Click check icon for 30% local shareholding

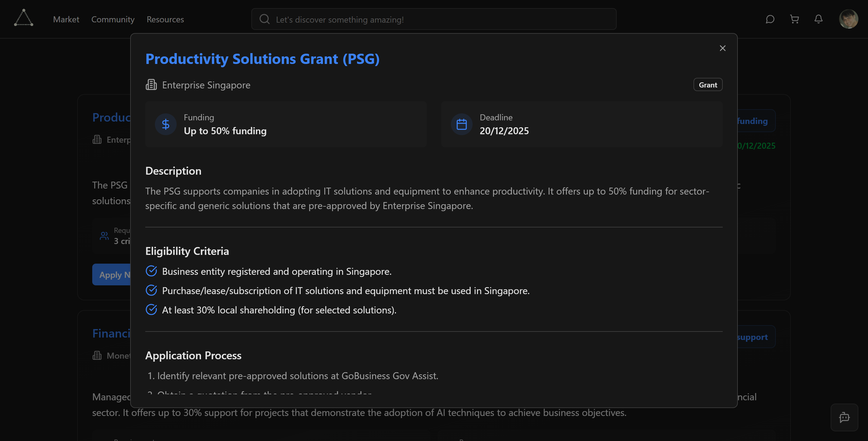pyautogui.click(x=151, y=309)
